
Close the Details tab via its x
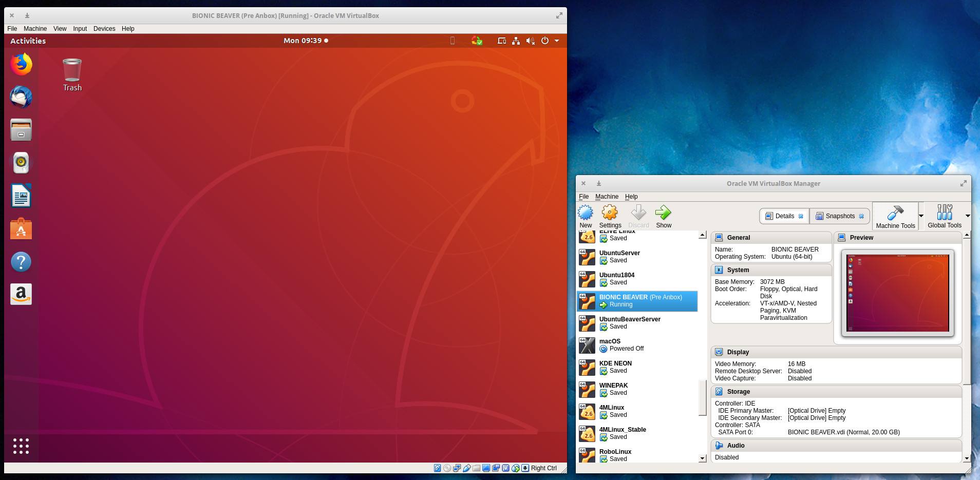(x=801, y=216)
